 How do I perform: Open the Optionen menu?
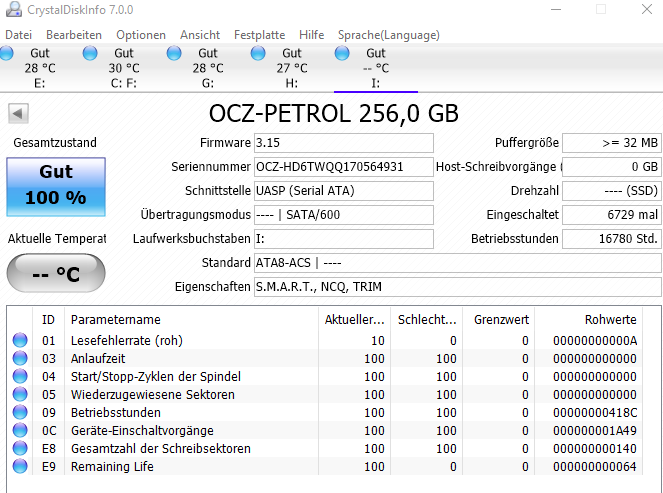[141, 35]
